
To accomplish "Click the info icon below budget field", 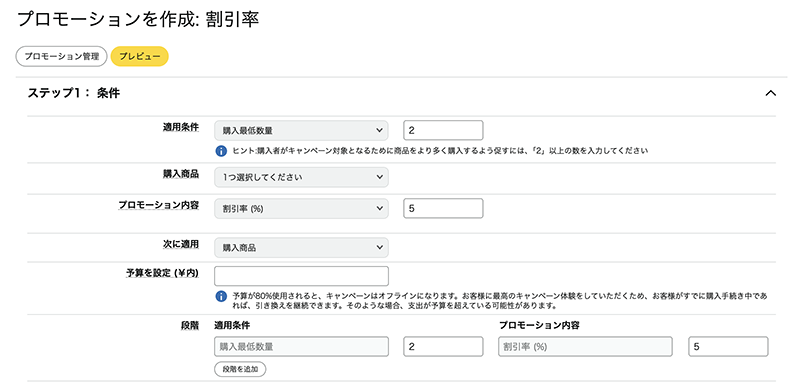I will pyautogui.click(x=220, y=296).
